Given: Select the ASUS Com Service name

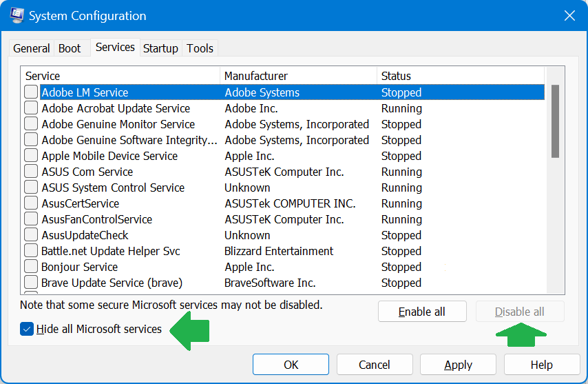Looking at the screenshot, I should [87, 172].
